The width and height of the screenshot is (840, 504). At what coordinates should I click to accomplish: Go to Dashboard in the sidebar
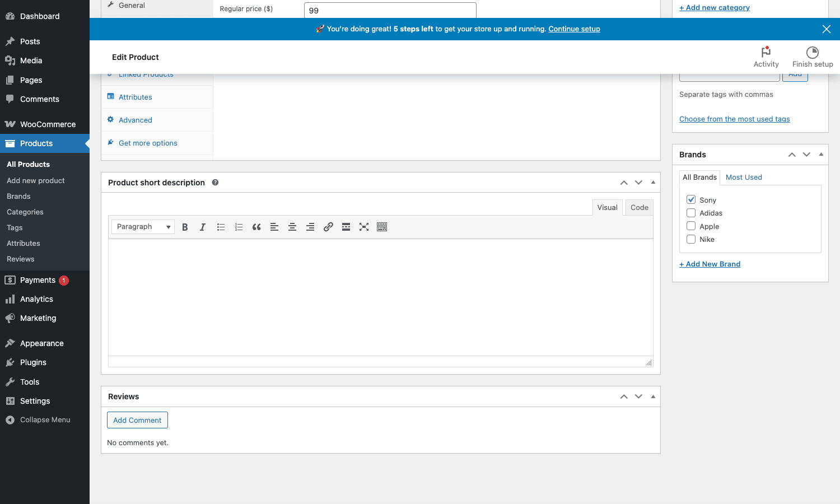click(x=45, y=16)
